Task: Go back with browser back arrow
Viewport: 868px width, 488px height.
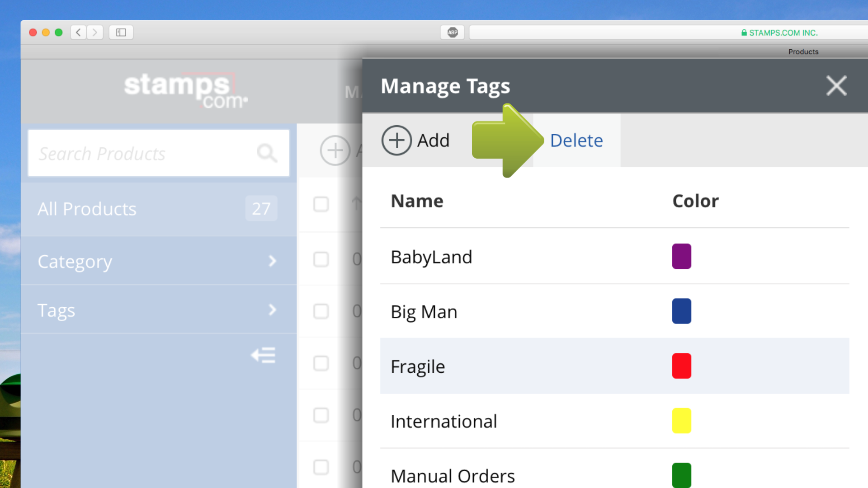Action: (78, 33)
